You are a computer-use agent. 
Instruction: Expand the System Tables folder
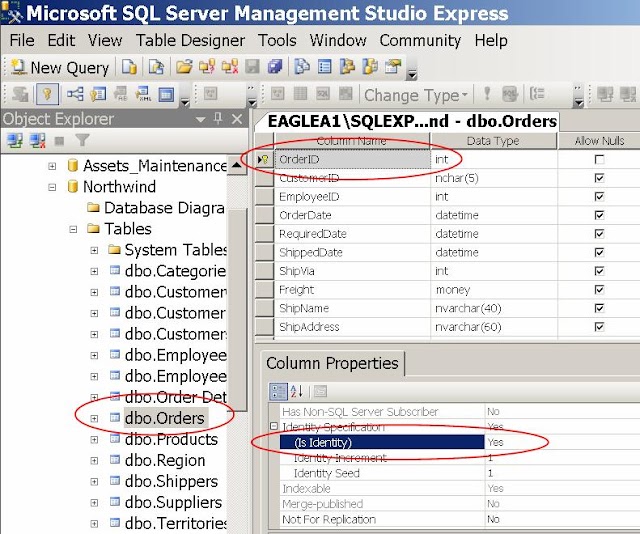[94, 250]
